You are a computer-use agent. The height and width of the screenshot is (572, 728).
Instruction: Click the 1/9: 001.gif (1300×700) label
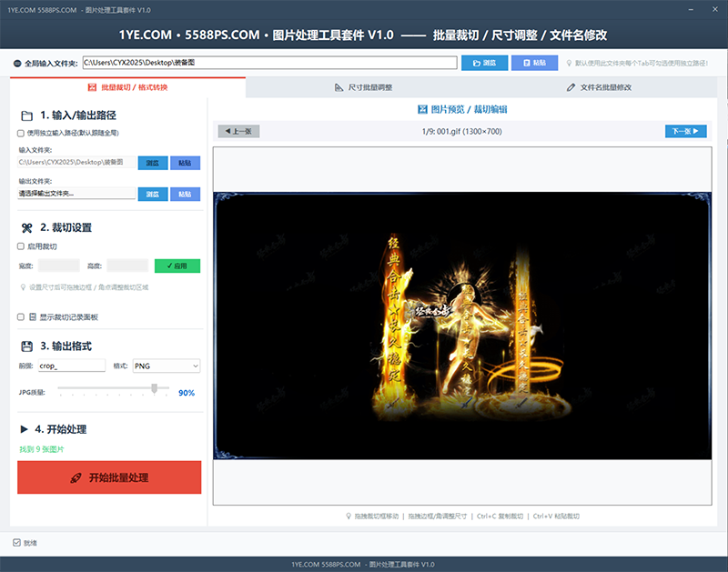(462, 131)
